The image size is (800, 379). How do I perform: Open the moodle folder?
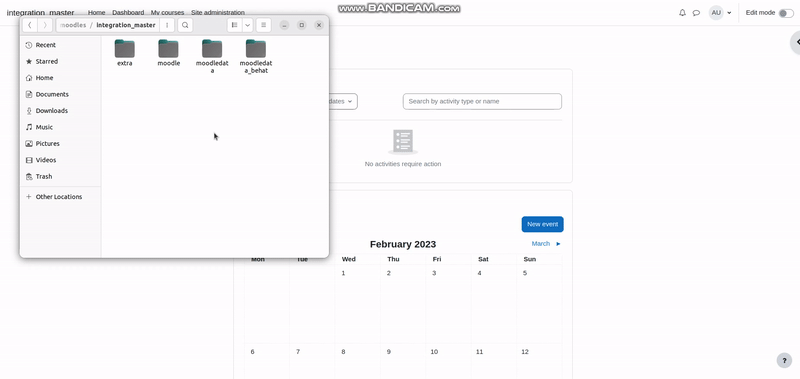[x=168, y=53]
